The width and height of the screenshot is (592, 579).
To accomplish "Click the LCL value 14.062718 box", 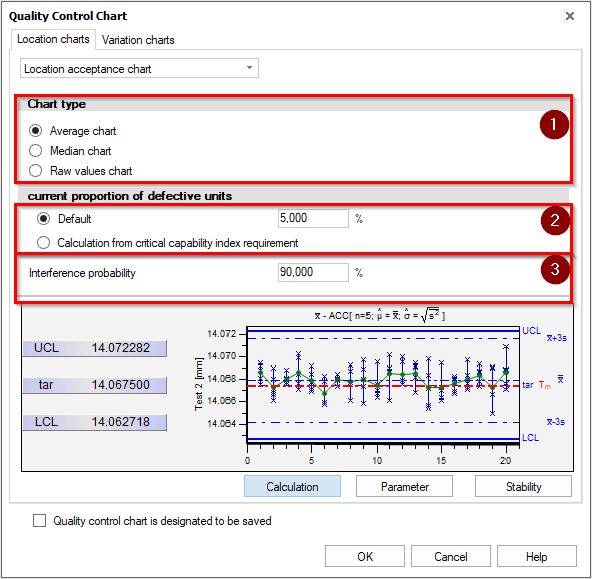I will pyautogui.click(x=94, y=422).
